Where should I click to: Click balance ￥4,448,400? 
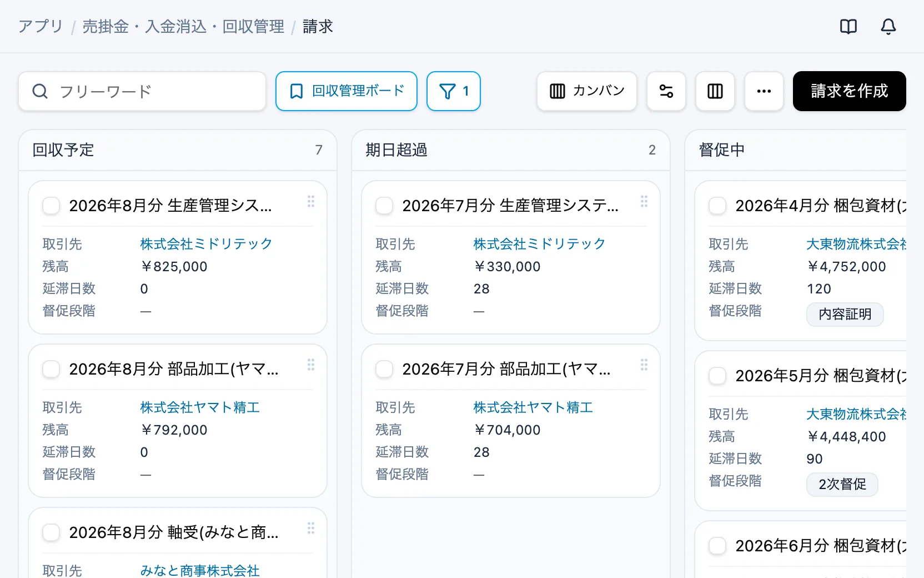[846, 437]
